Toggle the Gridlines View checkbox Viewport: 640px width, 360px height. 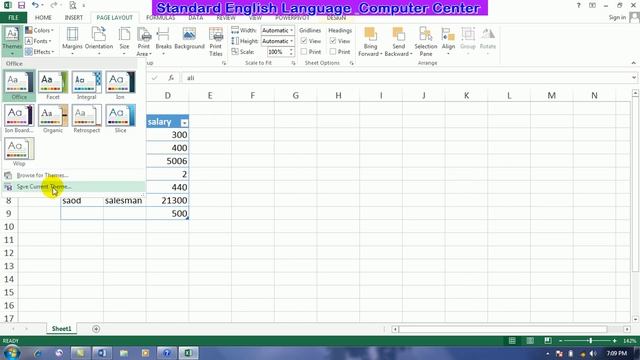pos(304,41)
